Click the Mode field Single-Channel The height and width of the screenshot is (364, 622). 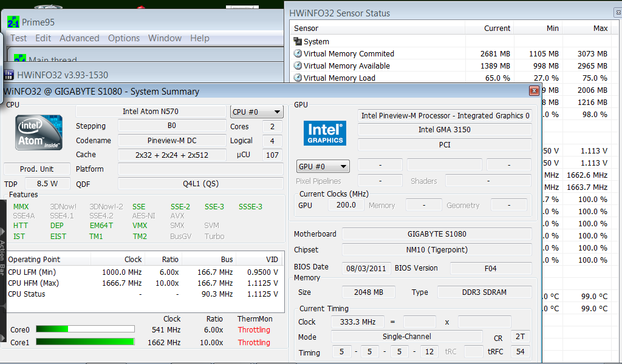click(406, 337)
